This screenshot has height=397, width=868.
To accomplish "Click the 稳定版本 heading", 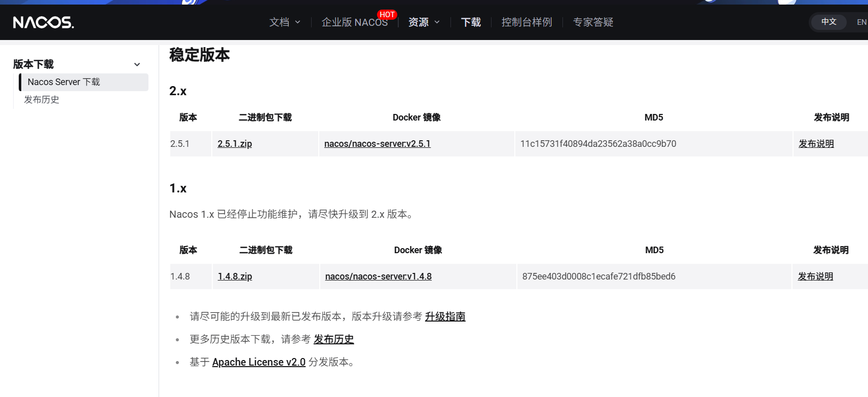I will [x=200, y=55].
